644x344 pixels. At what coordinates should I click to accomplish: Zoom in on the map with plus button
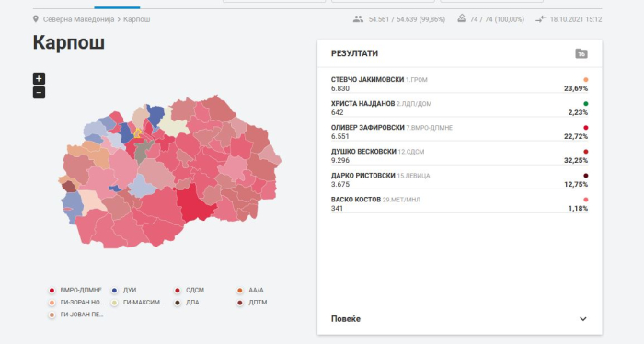coord(39,78)
